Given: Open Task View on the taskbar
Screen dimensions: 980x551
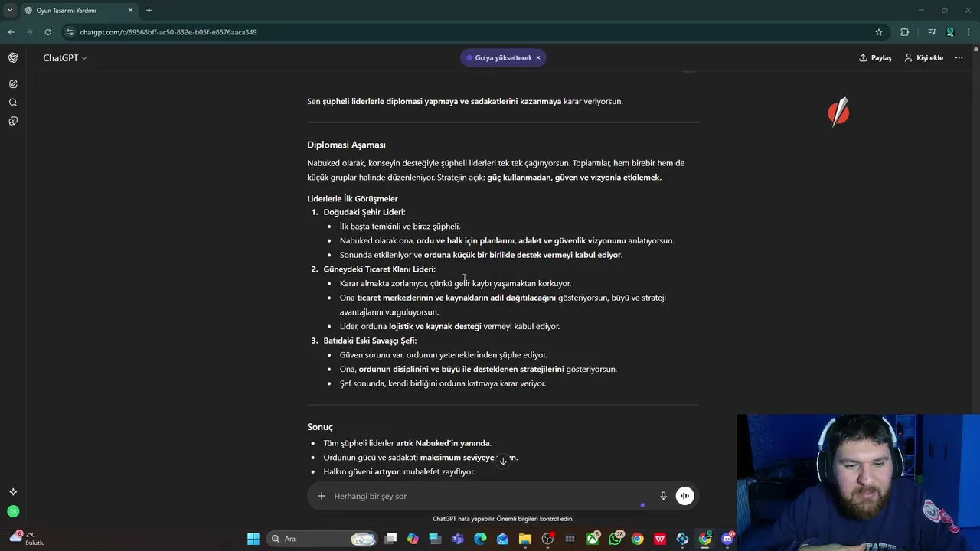Looking at the screenshot, I should click(x=390, y=539).
